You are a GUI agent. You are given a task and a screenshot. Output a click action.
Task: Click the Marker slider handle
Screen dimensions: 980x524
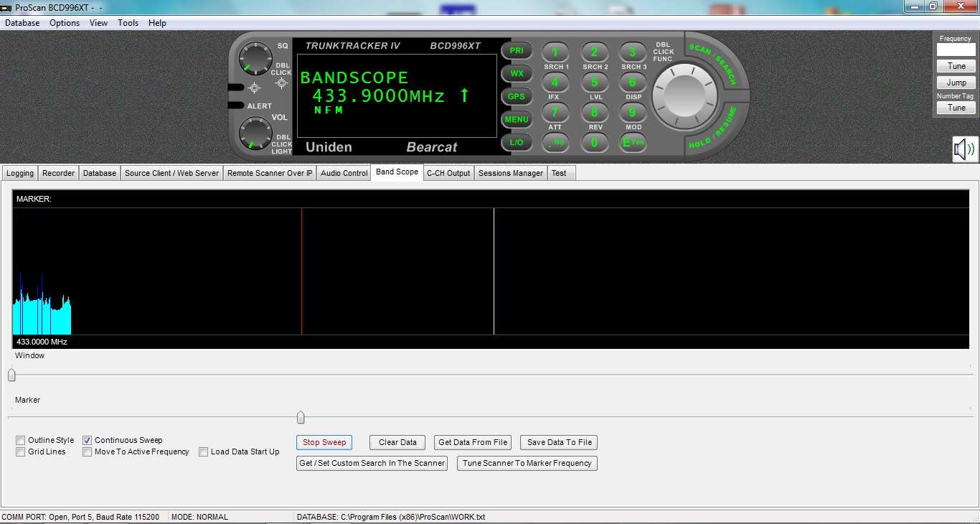[301, 418]
